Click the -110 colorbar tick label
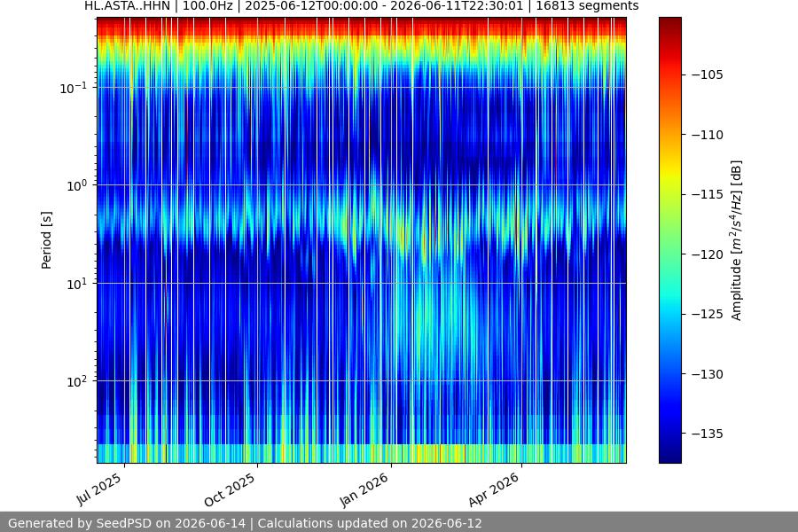798x532 pixels. 708,135
